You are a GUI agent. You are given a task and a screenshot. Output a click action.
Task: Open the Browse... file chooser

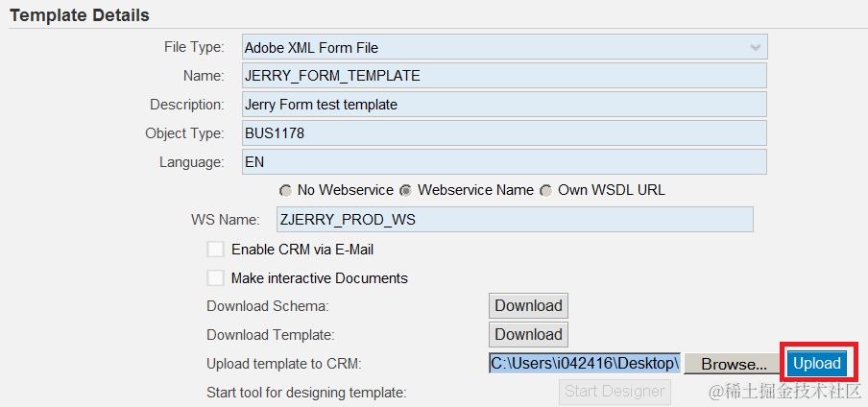734,364
